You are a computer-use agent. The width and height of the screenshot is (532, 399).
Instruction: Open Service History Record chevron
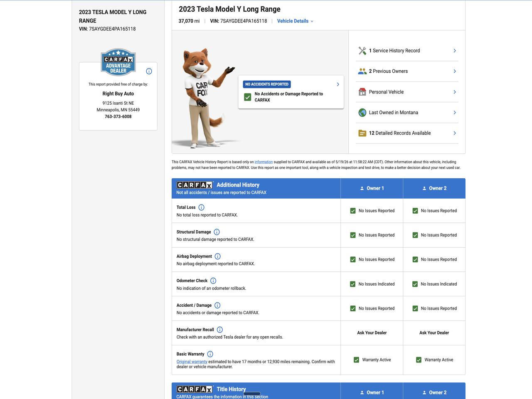click(455, 51)
